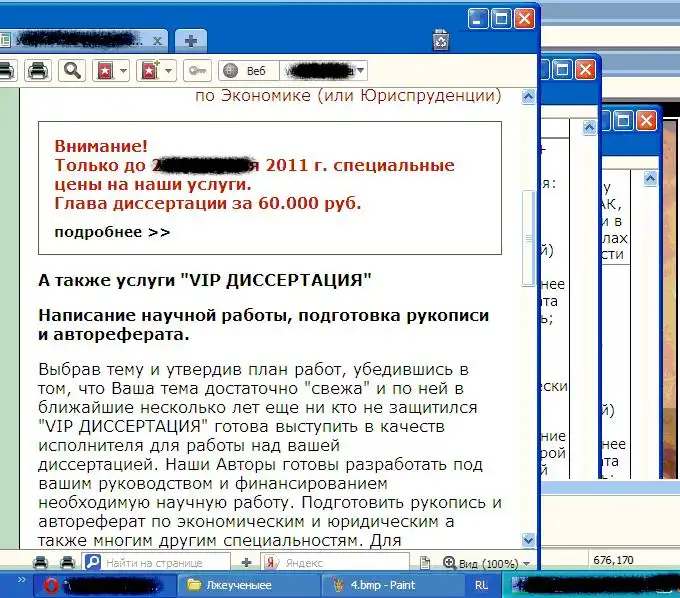Click the print icon in the toolbar

click(38, 70)
